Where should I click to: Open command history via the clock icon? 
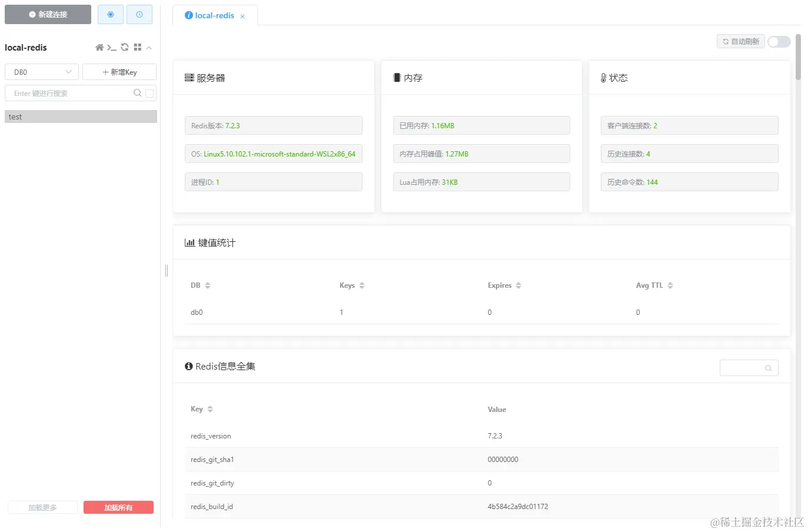point(139,14)
